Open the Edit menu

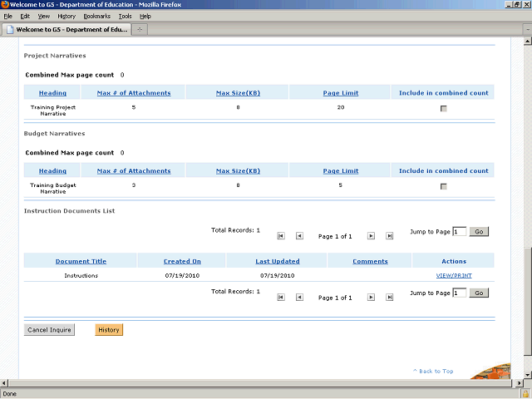click(x=25, y=16)
